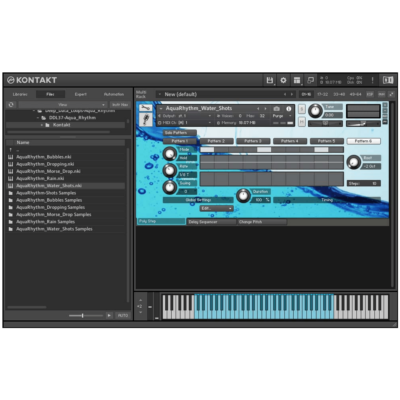Take a snapshot with the camera icon
Image resolution: width=400 pixels, height=400 pixels.
coord(276,109)
